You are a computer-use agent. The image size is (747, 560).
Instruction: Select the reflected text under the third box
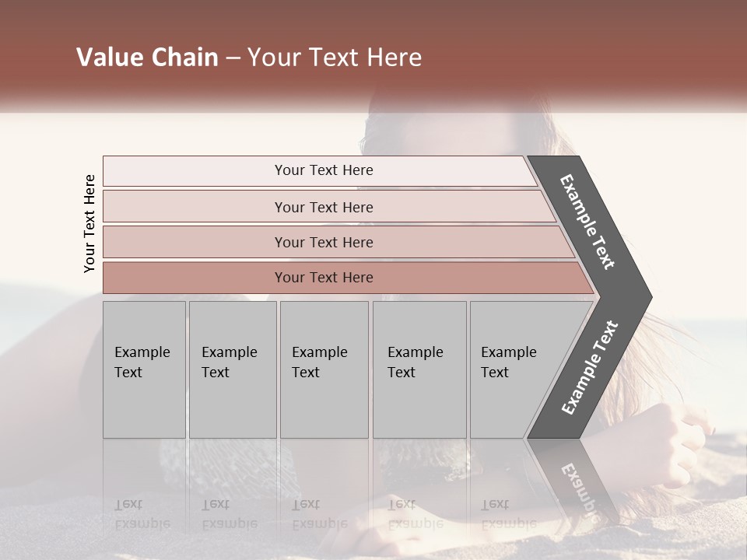pyautogui.click(x=320, y=515)
